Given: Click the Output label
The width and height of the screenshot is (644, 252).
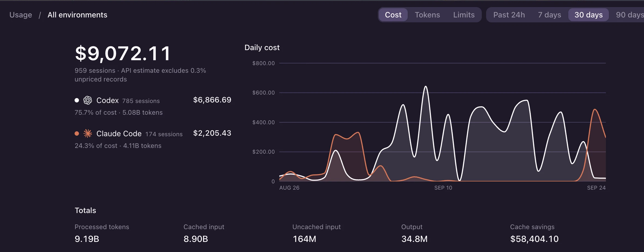Looking at the screenshot, I should pos(412,227).
